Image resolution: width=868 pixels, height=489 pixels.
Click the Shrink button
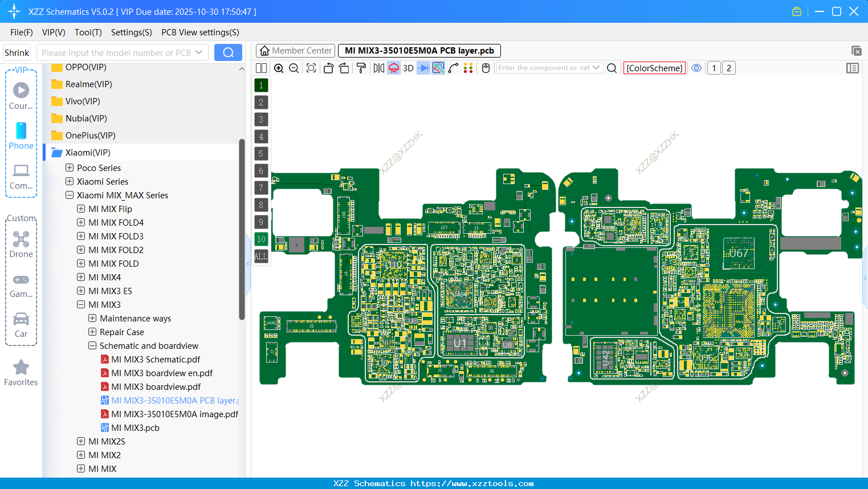(17, 52)
